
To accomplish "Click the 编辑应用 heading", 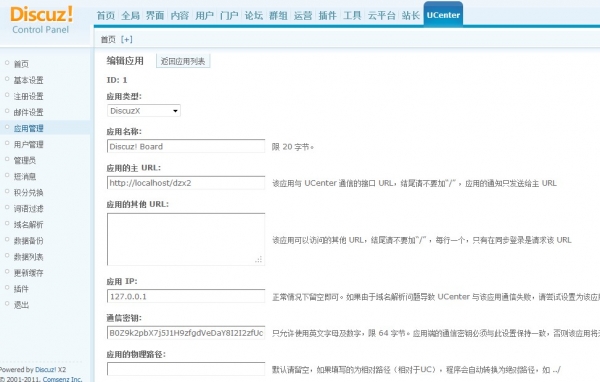I will tap(125, 60).
